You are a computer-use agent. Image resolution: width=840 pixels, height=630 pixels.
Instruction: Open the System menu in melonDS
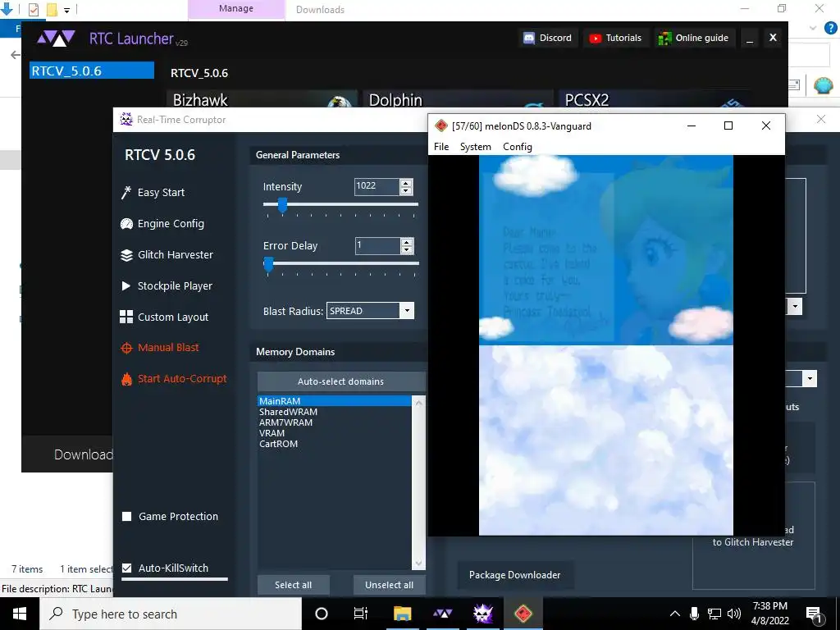[475, 147]
